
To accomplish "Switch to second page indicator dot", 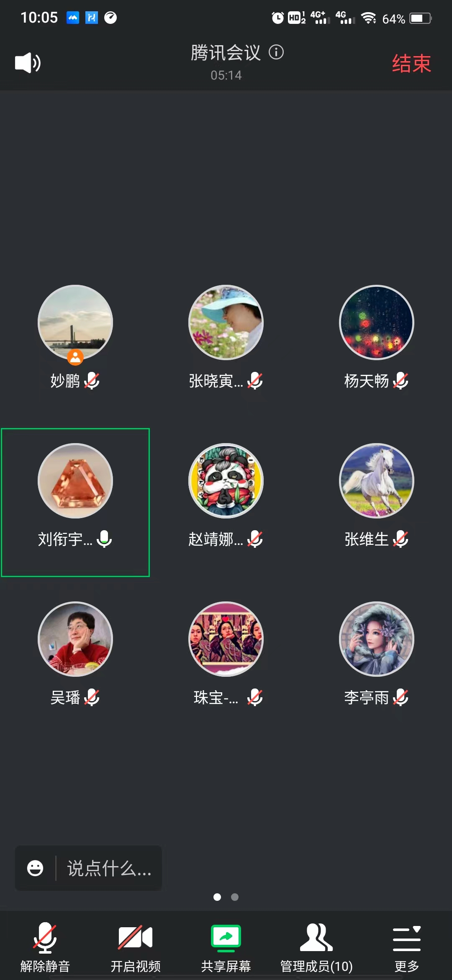I will coord(235,897).
